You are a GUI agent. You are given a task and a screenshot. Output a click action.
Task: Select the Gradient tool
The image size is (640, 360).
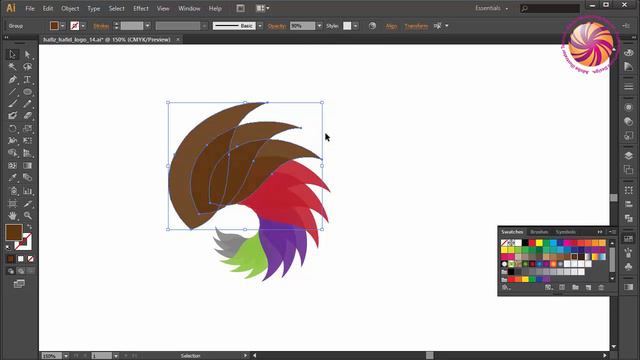coord(27,166)
